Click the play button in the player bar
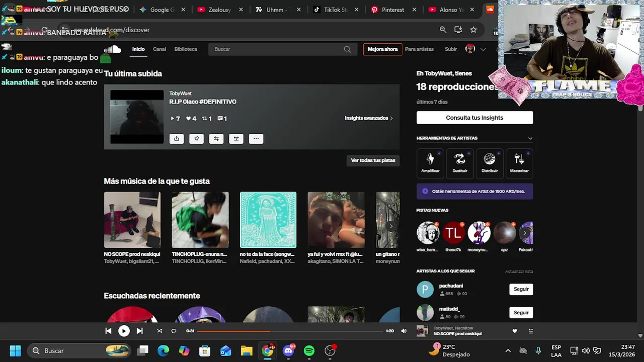 (x=124, y=331)
